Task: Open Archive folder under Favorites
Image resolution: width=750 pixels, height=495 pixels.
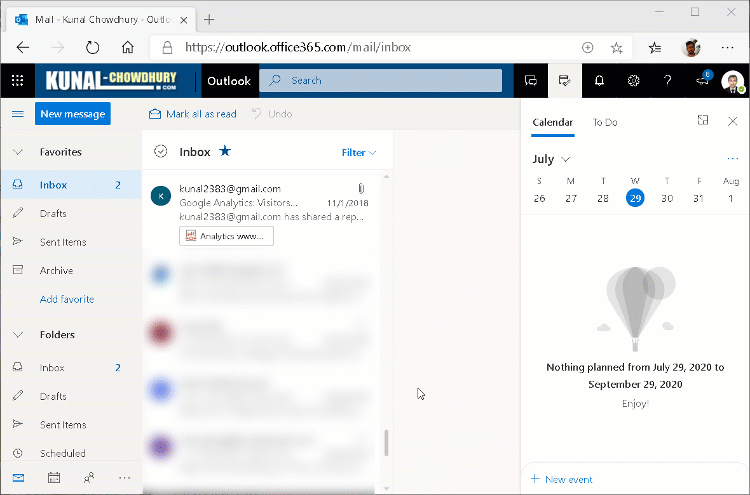Action: [x=71, y=271]
